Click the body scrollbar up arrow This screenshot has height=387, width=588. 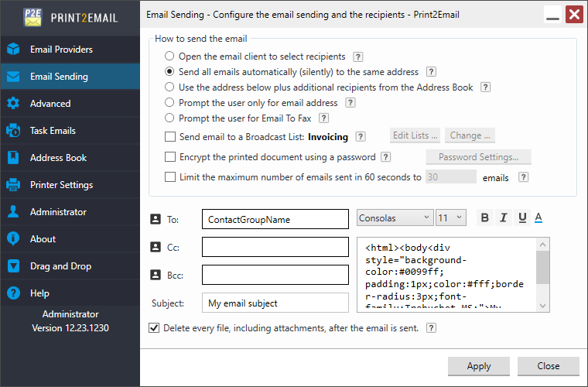point(542,245)
